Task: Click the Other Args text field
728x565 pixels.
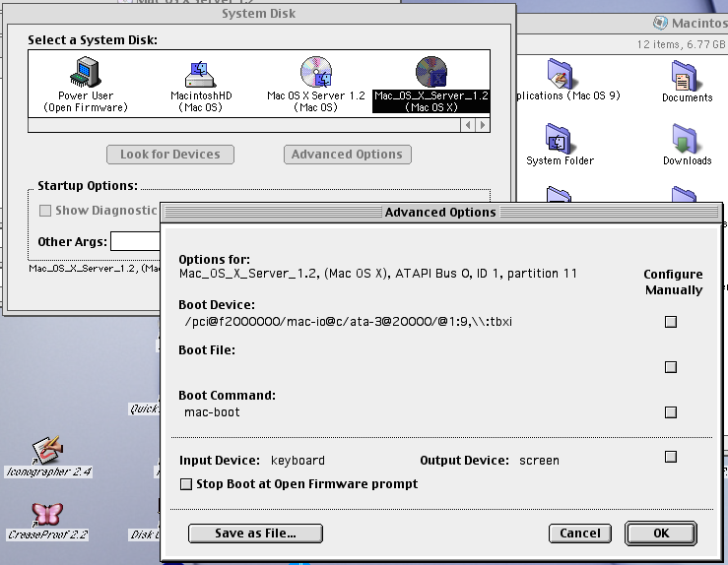Action: 136,242
